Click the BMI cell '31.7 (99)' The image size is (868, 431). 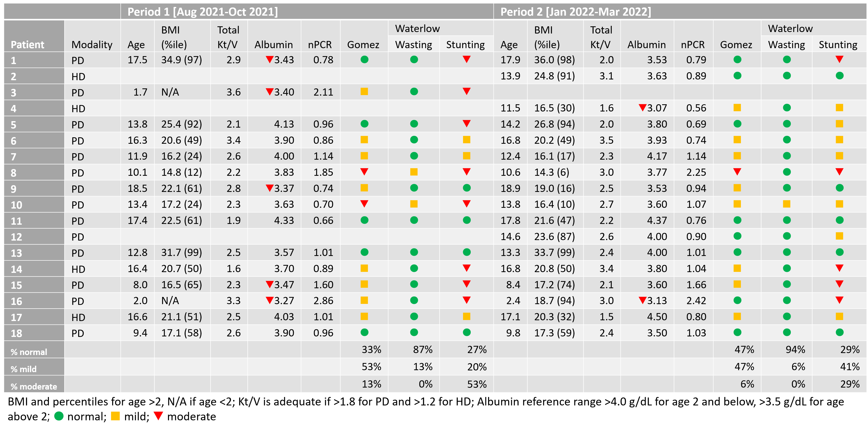click(181, 252)
